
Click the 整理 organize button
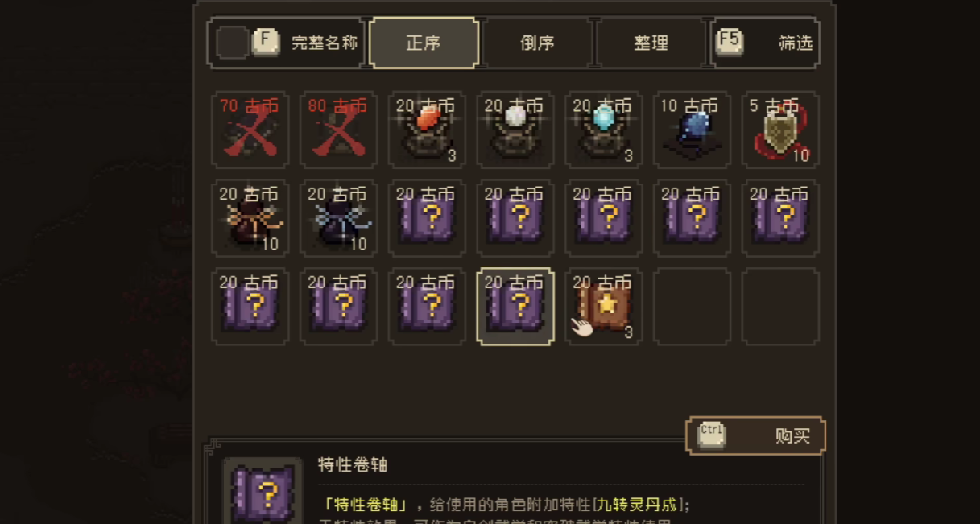pos(651,43)
